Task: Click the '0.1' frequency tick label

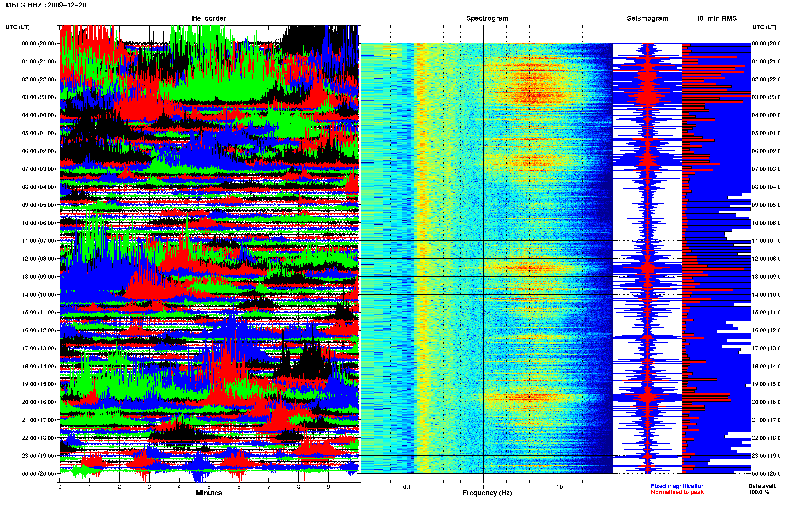Action: pos(407,487)
